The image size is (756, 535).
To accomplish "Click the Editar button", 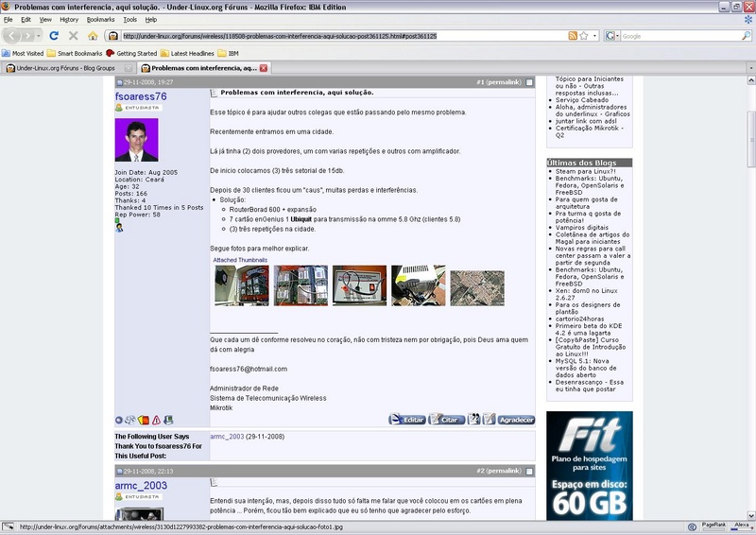I will click(407, 420).
